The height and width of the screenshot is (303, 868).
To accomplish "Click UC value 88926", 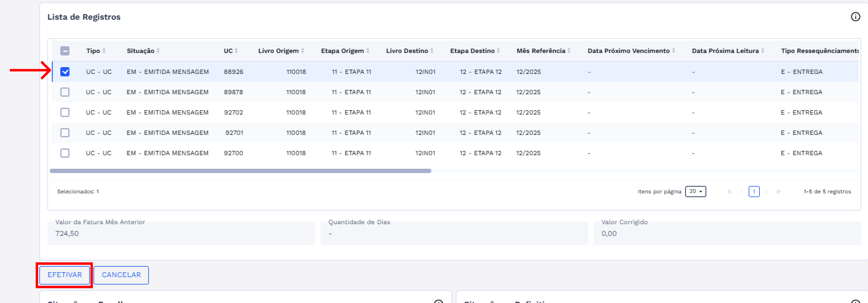I will click(233, 71).
